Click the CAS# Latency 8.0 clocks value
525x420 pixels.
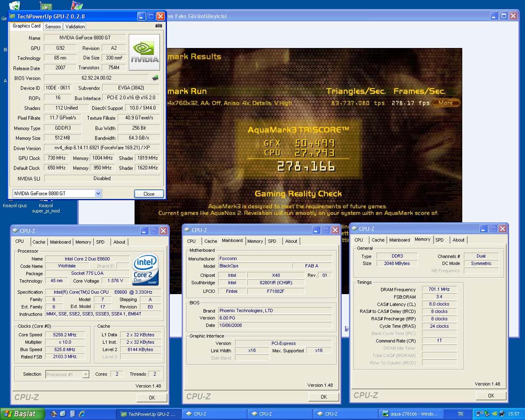(x=439, y=304)
